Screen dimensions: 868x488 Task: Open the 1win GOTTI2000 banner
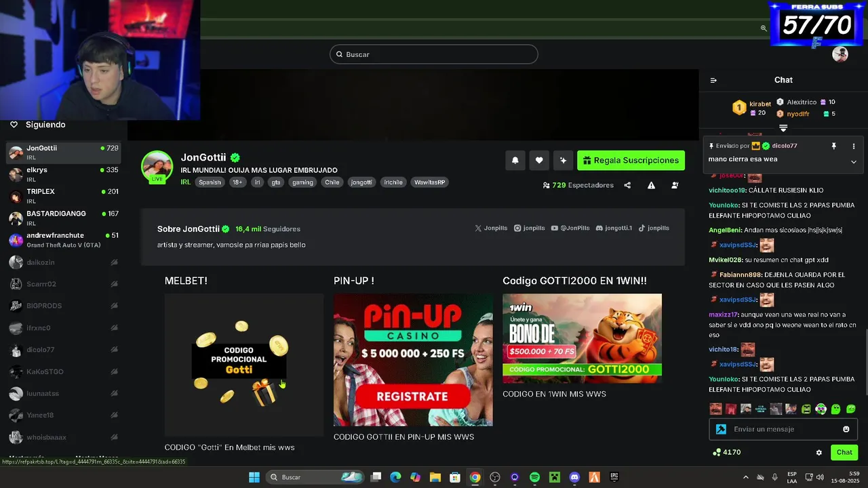tap(582, 338)
